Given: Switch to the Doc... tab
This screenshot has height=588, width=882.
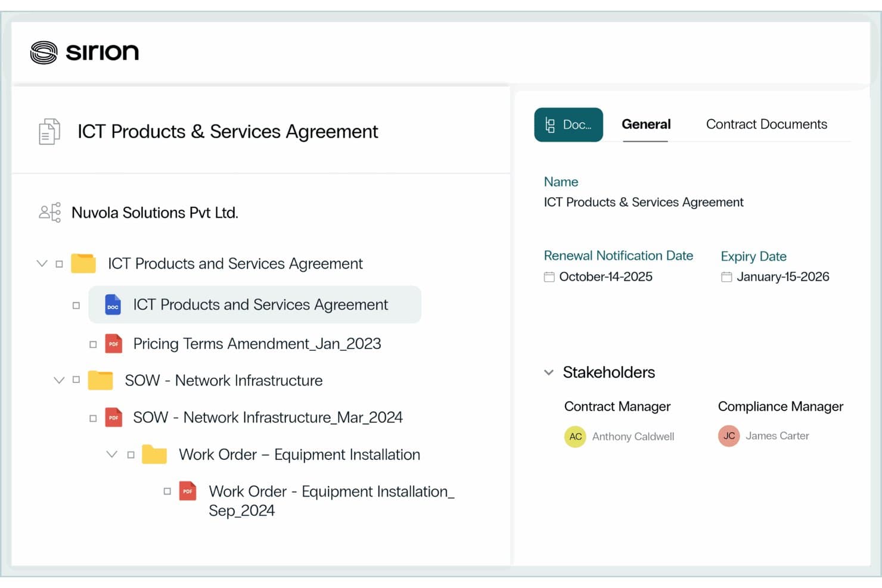Looking at the screenshot, I should click(569, 125).
